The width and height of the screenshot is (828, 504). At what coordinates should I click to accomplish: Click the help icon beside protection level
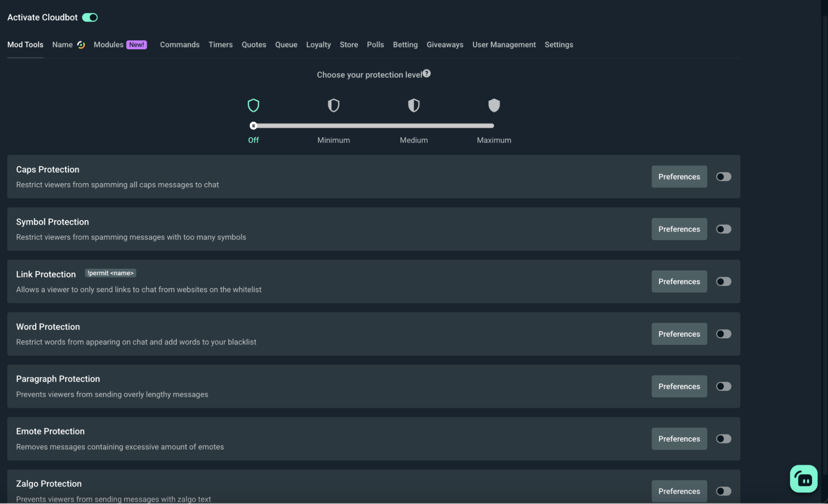427,73
